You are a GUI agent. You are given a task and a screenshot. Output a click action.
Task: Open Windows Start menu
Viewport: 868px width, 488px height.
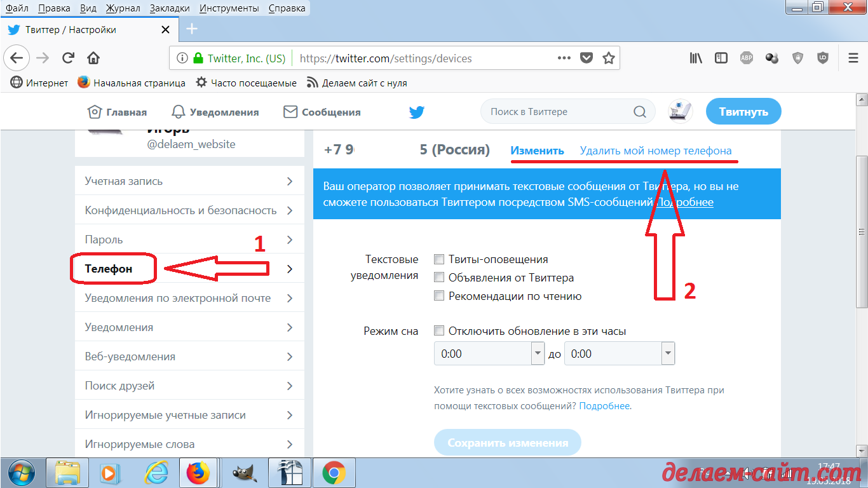pyautogui.click(x=22, y=473)
